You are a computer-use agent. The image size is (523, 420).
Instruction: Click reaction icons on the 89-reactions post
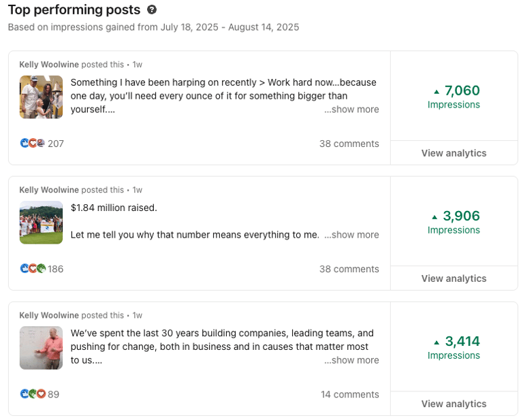click(33, 394)
